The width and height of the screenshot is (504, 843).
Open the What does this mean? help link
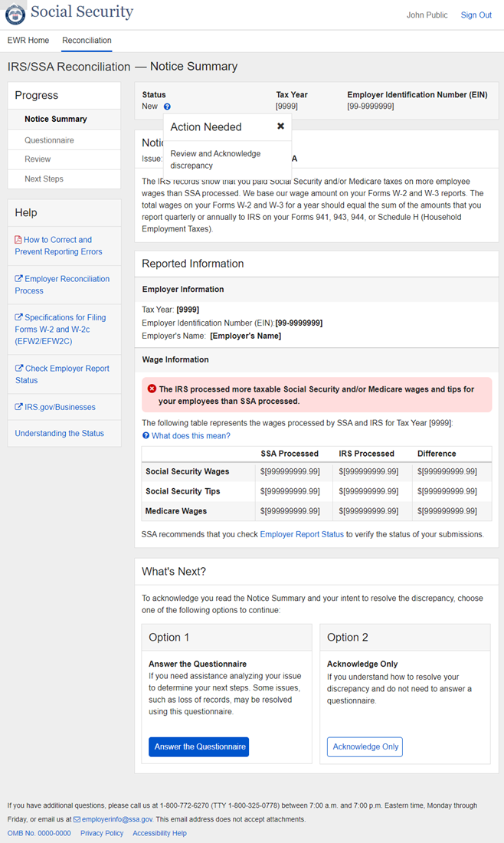click(x=191, y=436)
